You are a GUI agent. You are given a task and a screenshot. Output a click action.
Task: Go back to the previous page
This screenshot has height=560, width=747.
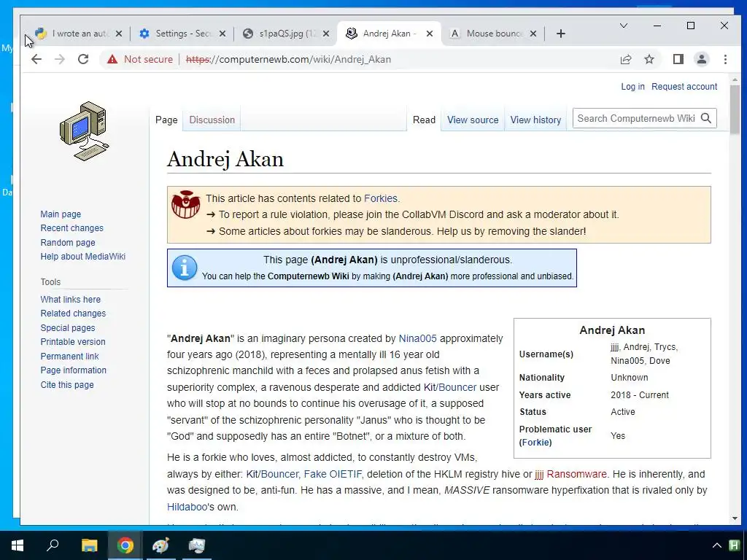36,59
